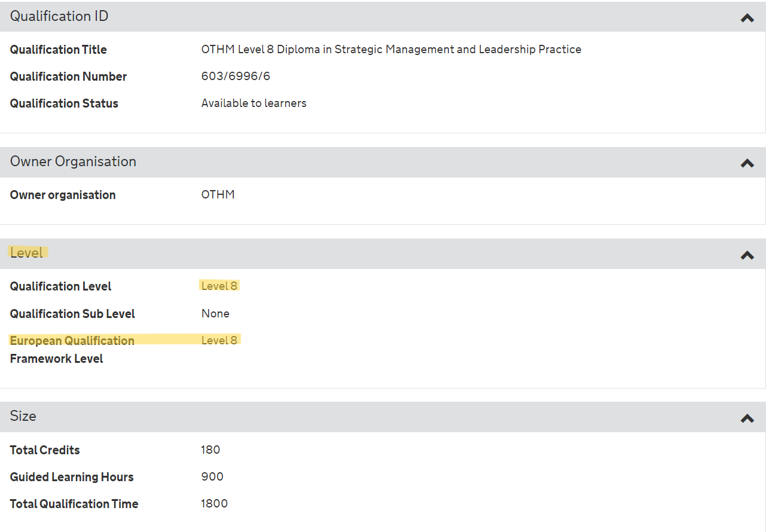The height and width of the screenshot is (532, 766).
Task: Select the Qualification Title label
Action: pyautogui.click(x=58, y=50)
